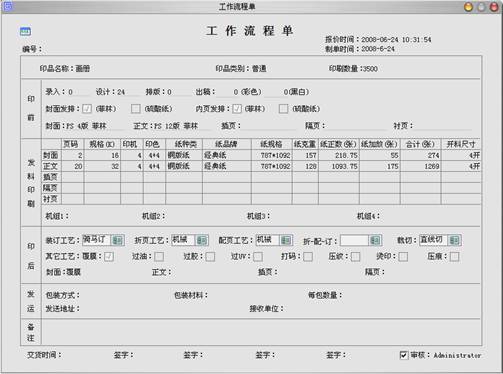Click the 128 paper weight cell
503x374 pixels.
[x=306, y=166]
